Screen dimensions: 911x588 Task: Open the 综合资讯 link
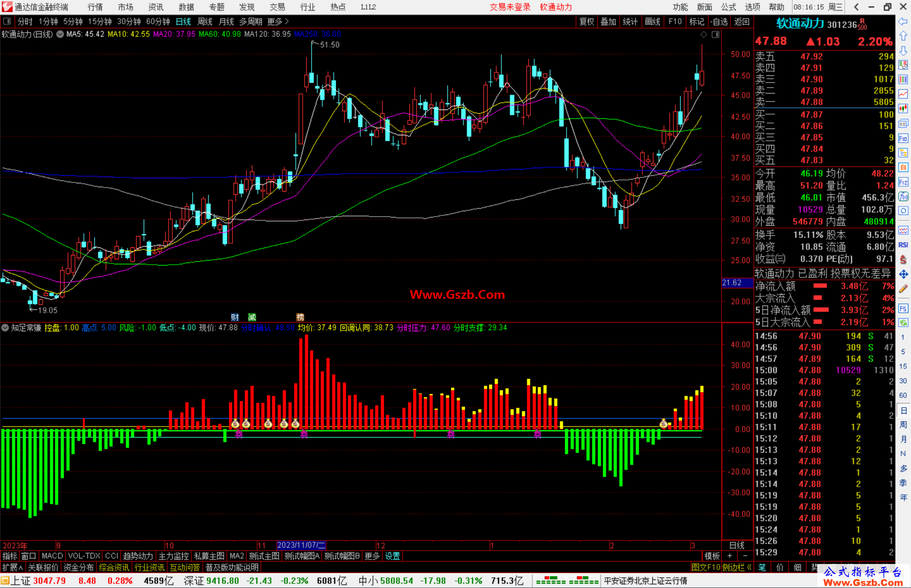coord(114,567)
